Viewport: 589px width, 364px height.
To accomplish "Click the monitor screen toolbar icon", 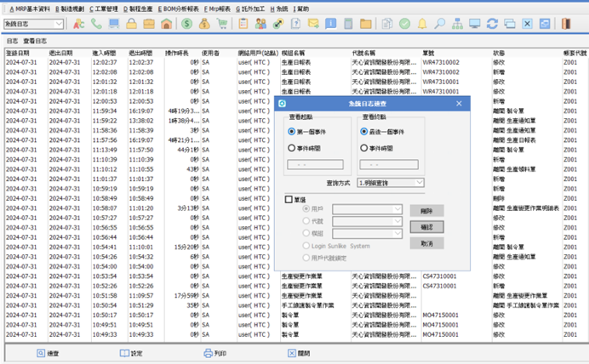I will tap(474, 24).
